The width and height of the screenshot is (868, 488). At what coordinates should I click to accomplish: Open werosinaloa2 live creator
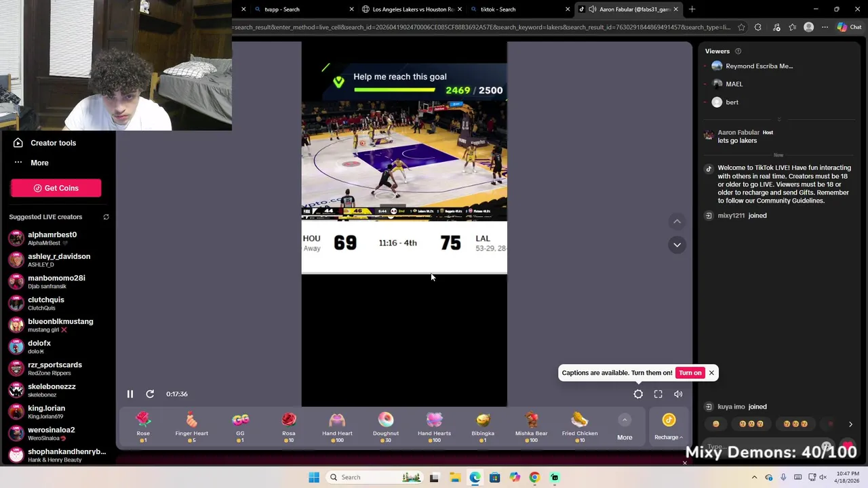57,434
